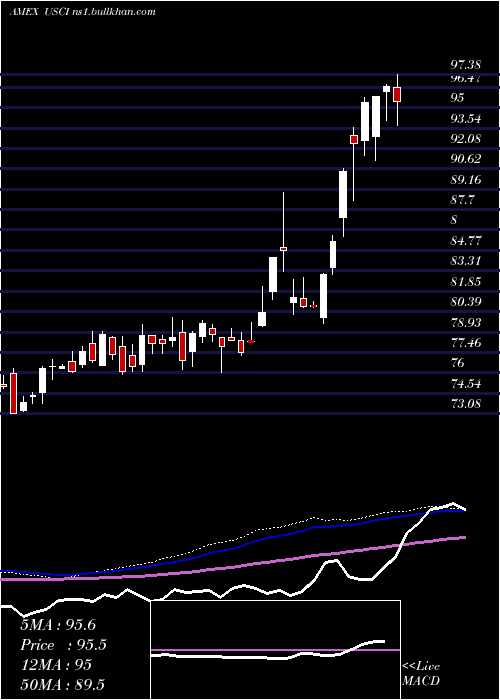The image size is (500, 700).
Task: Click the 93.54 price axis label
Action: [465, 119]
